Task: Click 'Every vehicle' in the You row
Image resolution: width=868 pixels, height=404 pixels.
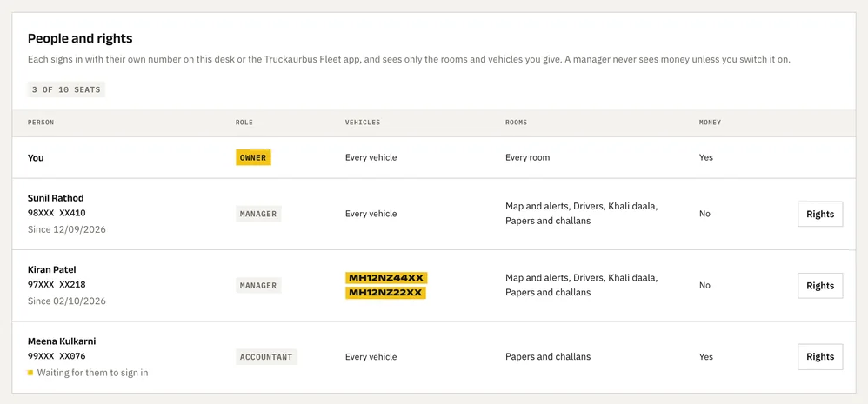Action: coord(371,157)
